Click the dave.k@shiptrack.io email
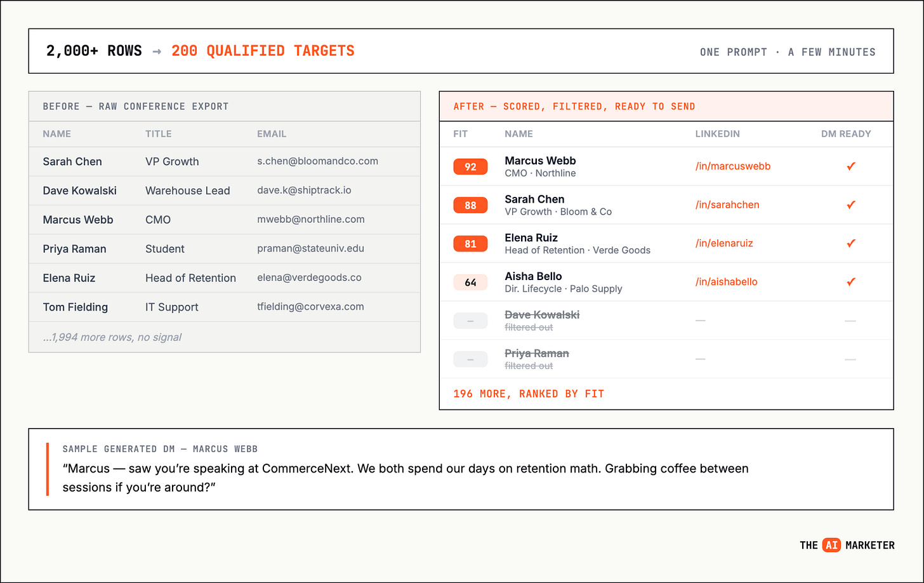 (x=304, y=191)
